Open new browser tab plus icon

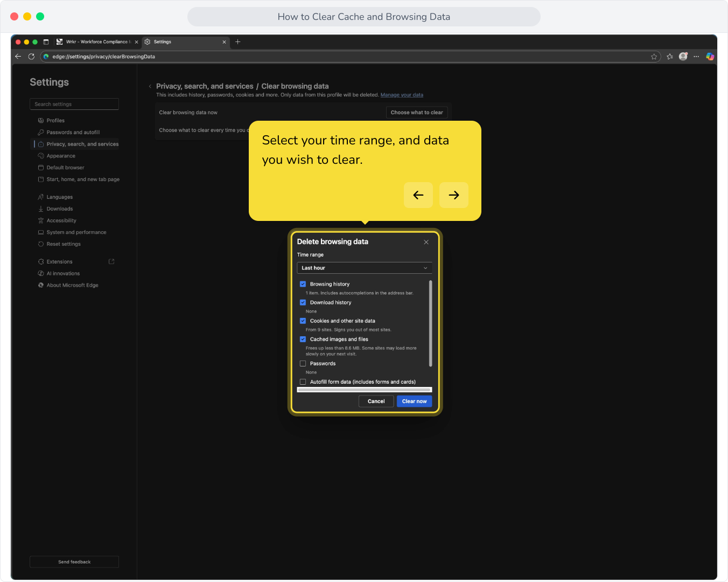pyautogui.click(x=237, y=41)
